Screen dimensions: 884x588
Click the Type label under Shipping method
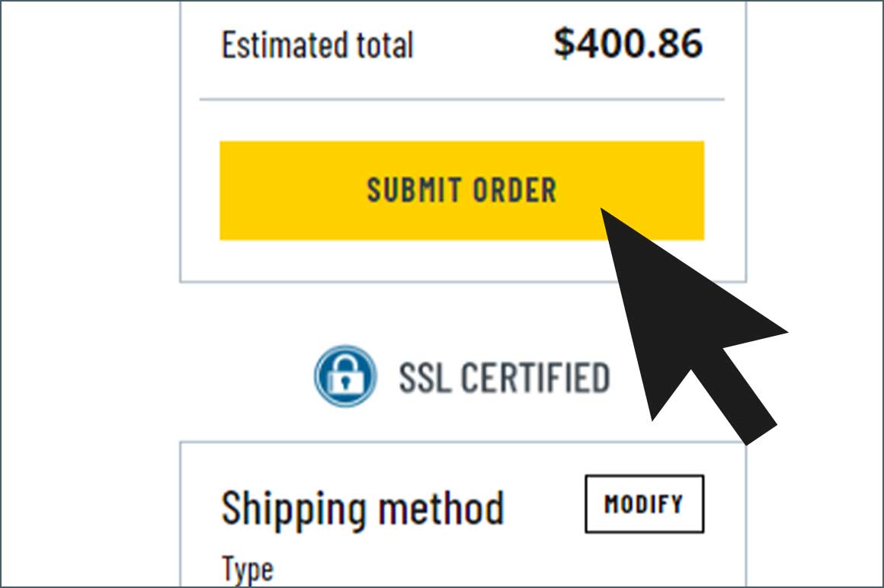point(248,570)
